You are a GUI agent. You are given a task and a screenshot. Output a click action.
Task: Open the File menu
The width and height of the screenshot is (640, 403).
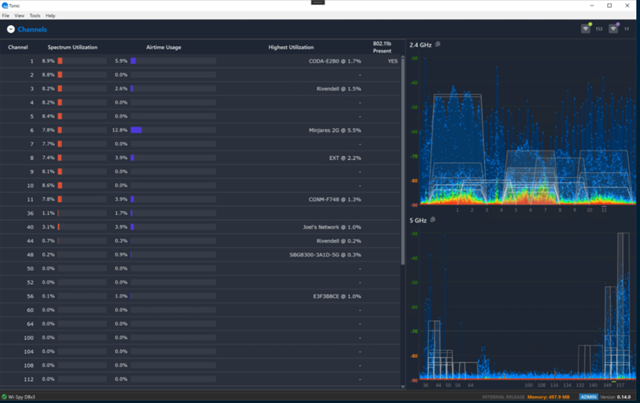tap(6, 16)
